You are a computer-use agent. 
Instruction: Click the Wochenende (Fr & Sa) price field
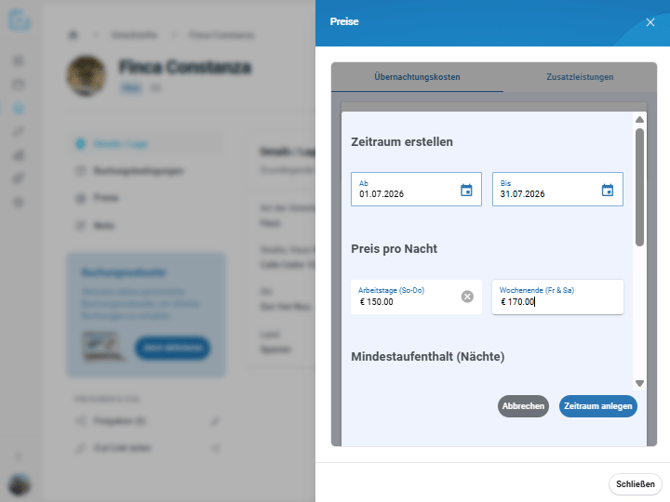pyautogui.click(x=557, y=297)
